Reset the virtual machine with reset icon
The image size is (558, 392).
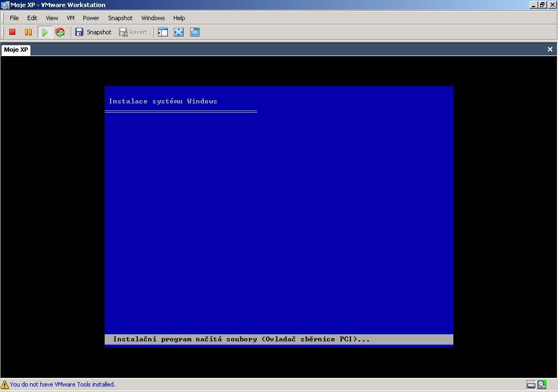point(60,32)
